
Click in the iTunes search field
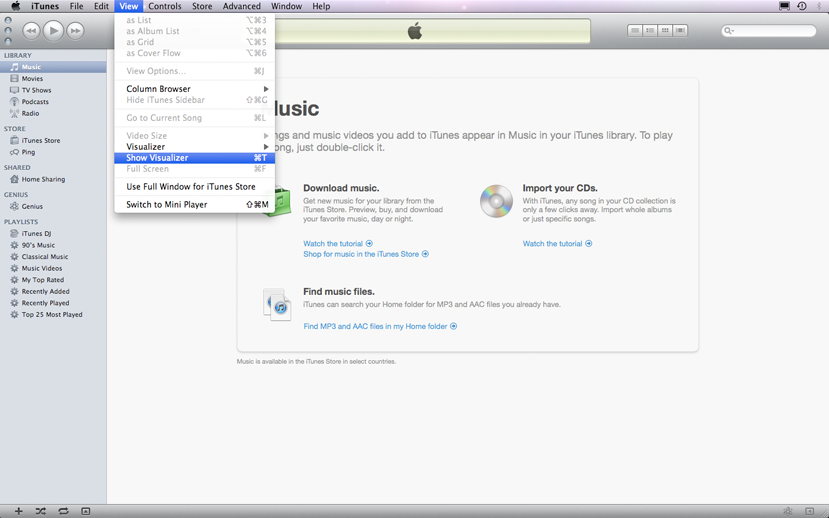(772, 31)
